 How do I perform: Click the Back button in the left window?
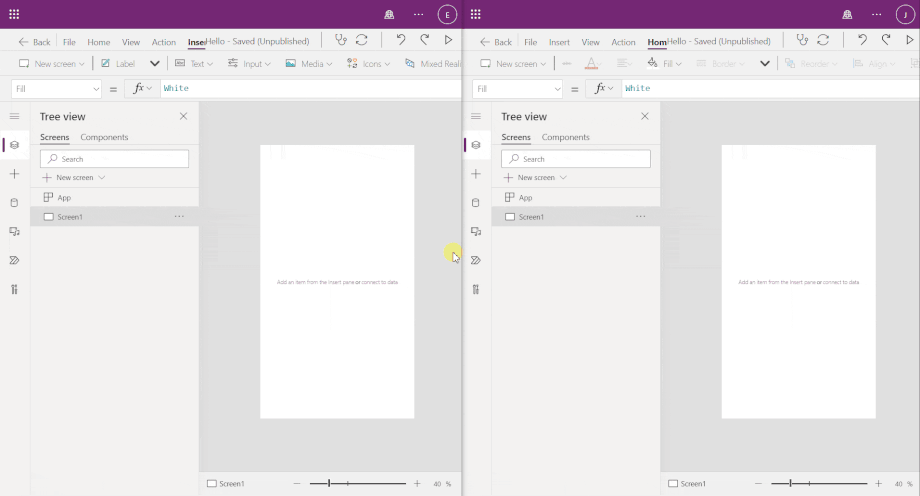point(35,42)
